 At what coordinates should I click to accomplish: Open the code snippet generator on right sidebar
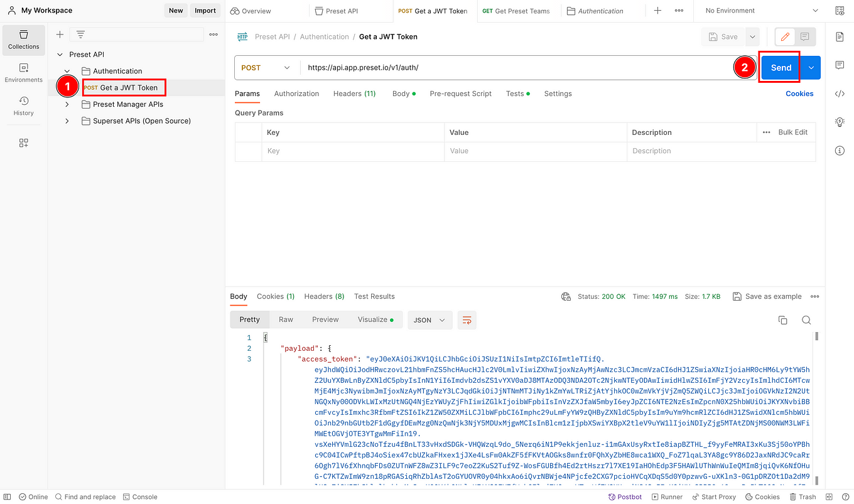pyautogui.click(x=840, y=93)
